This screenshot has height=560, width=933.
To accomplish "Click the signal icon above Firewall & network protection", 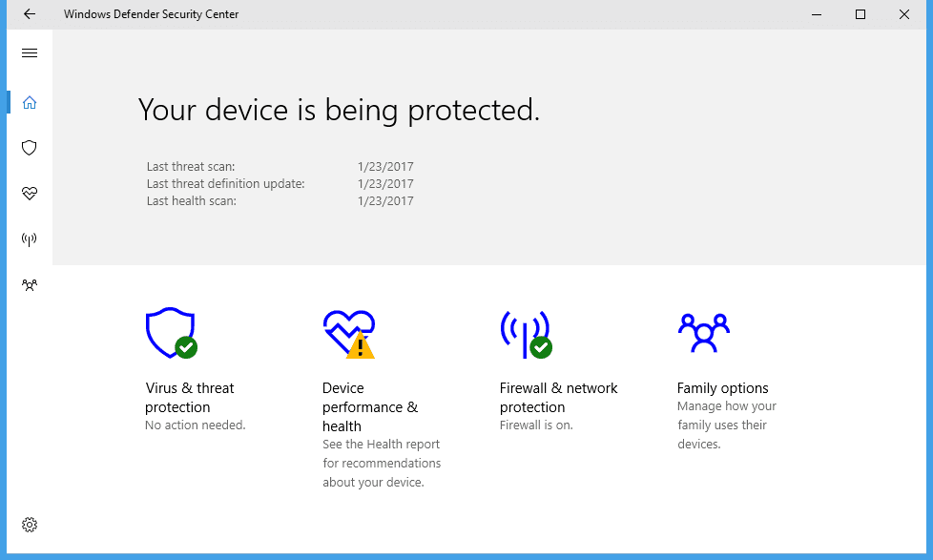I will point(523,334).
